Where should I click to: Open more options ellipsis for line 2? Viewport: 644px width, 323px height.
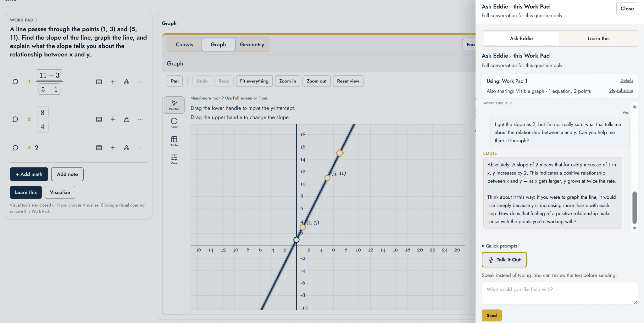point(140,119)
